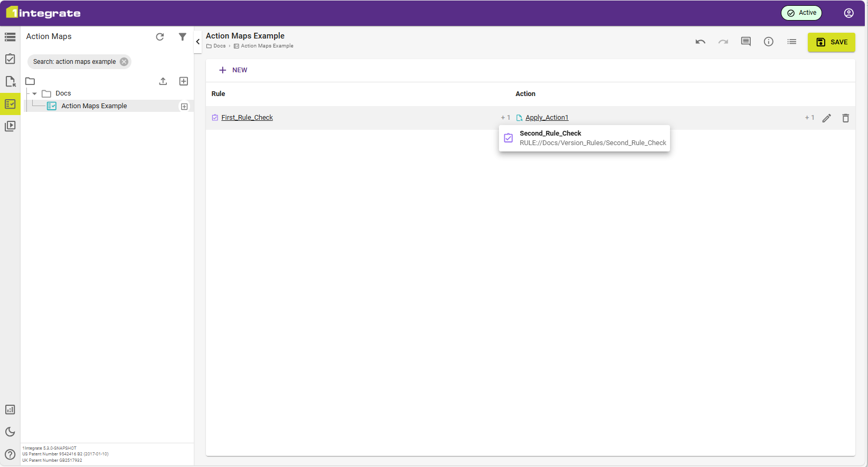This screenshot has width=868, height=467.
Task: Open the First_Rule_Check link
Action: click(247, 118)
